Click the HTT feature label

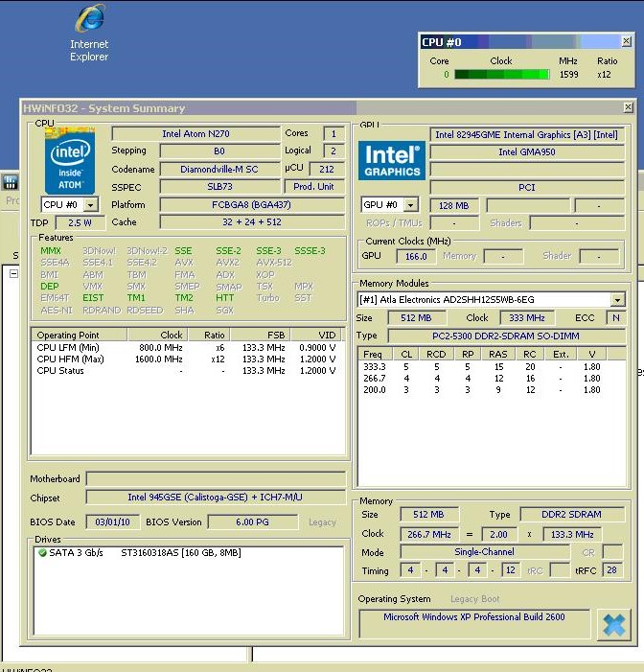pyautogui.click(x=225, y=298)
